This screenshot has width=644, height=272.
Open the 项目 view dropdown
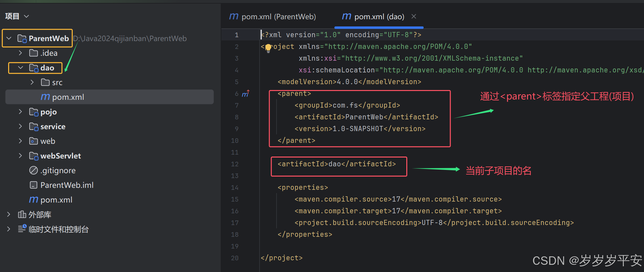tap(17, 16)
